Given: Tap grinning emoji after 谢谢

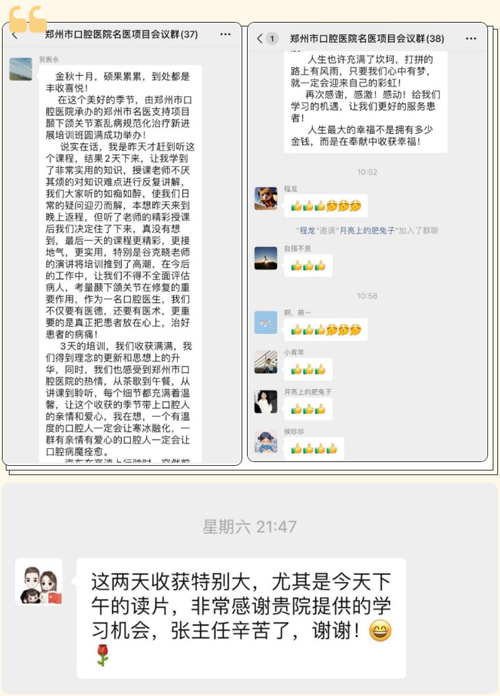Looking at the screenshot, I should point(381,630).
